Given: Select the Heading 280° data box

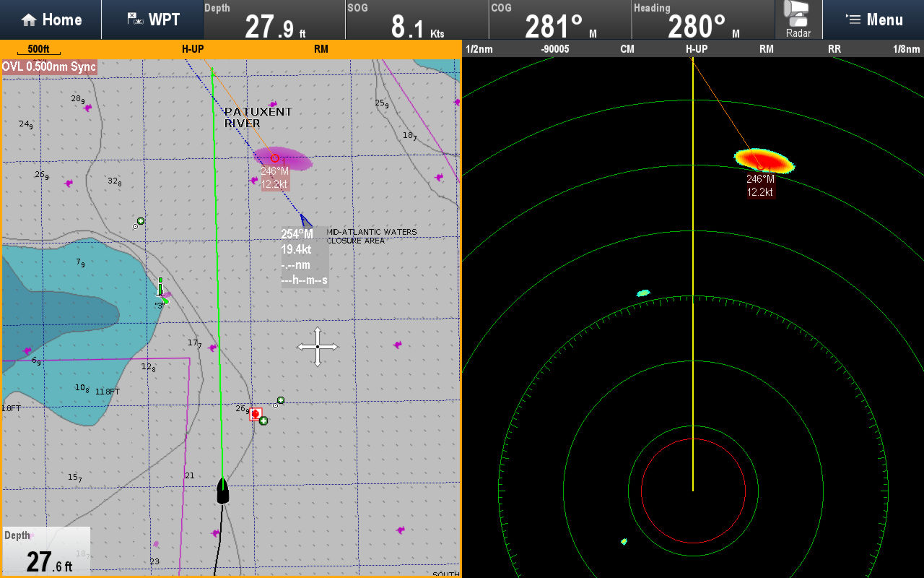Looking at the screenshot, I should (x=703, y=20).
